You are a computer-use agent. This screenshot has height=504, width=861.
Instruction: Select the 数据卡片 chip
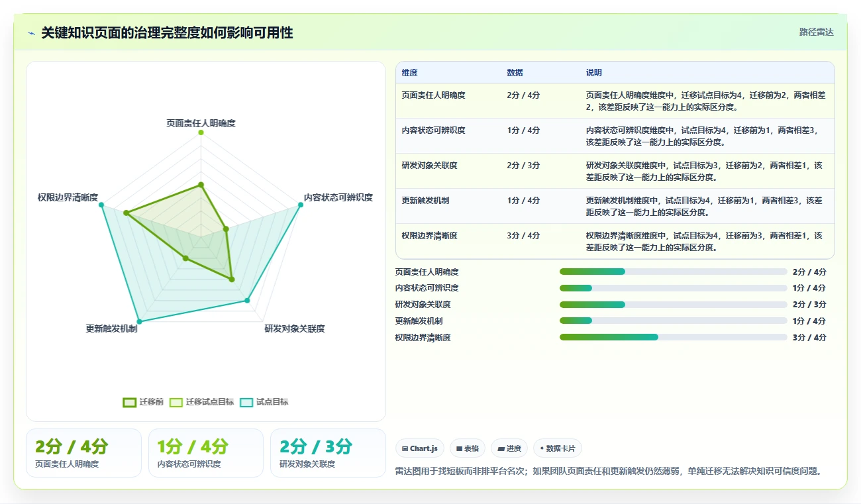pos(558,448)
